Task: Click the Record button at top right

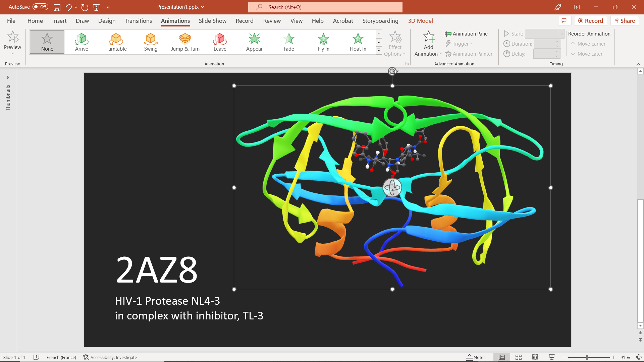Action: [x=591, y=21]
